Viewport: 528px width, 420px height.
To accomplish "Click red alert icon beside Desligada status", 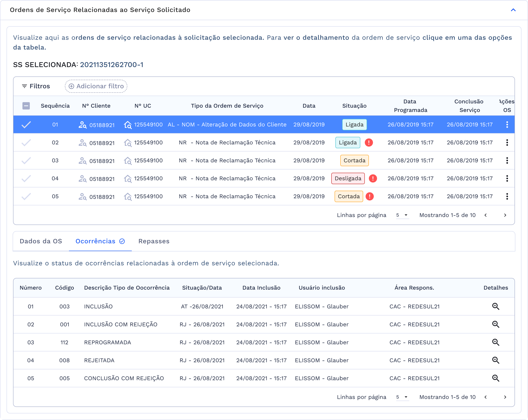I will [373, 178].
